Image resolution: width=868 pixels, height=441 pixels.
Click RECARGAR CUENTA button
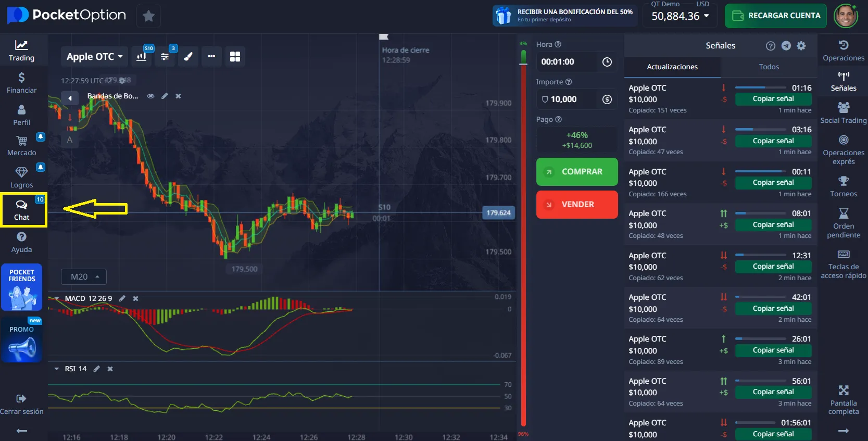coord(776,16)
